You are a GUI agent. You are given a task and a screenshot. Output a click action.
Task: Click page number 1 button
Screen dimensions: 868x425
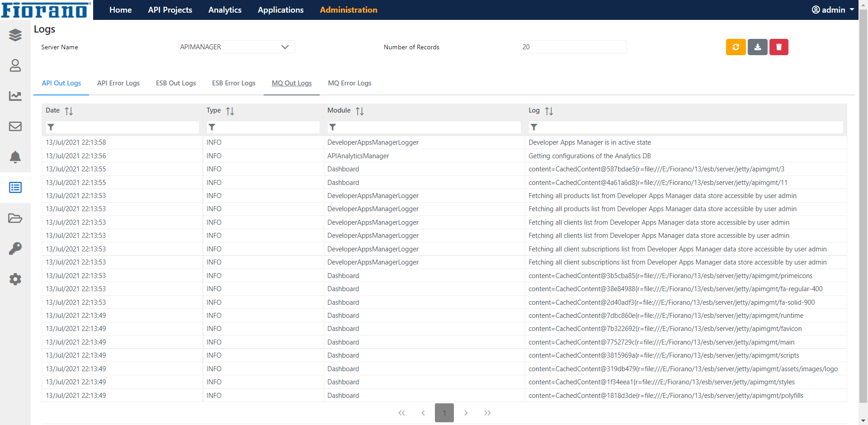click(444, 413)
